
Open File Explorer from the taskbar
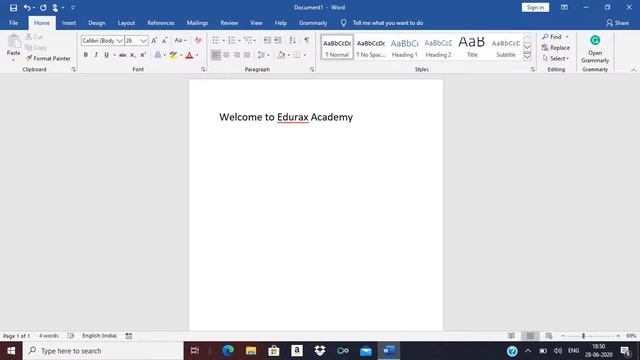[x=251, y=351]
